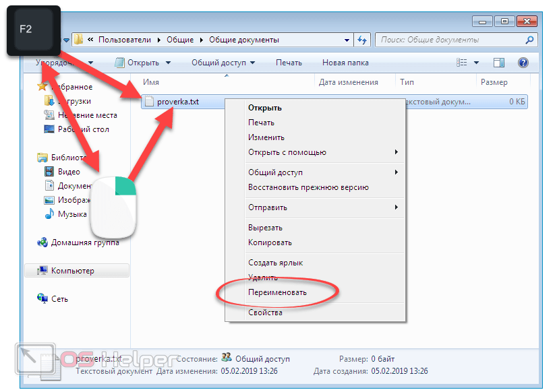
Task: Click the search magnifier icon
Action: coord(529,40)
